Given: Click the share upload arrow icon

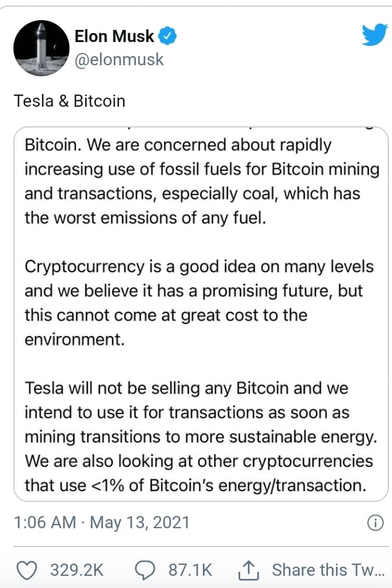Looking at the screenshot, I should 249,570.
